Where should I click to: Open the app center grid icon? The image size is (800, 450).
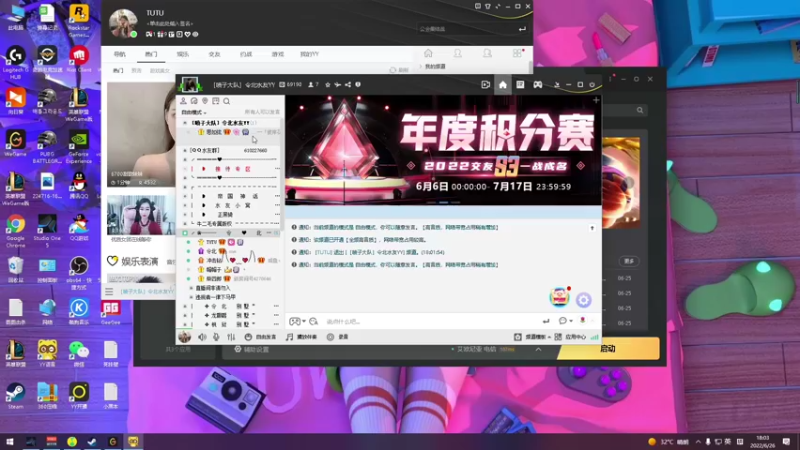[x=558, y=337]
